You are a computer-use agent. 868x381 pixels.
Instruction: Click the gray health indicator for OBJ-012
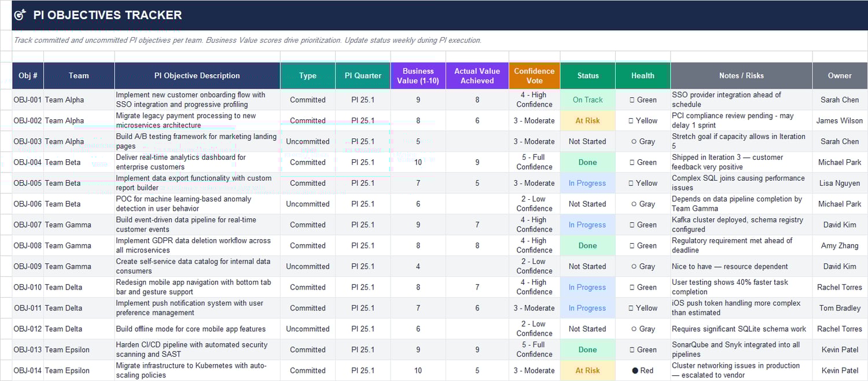pos(642,328)
